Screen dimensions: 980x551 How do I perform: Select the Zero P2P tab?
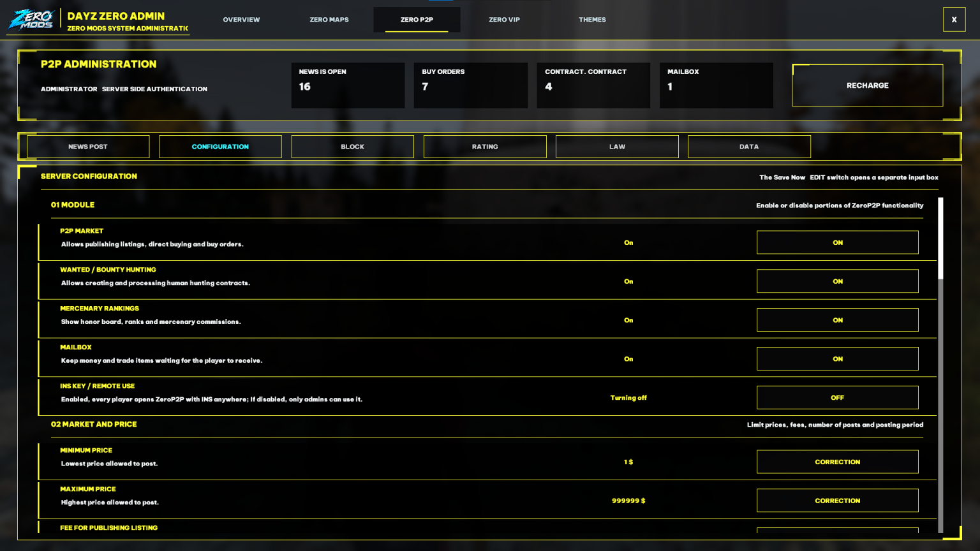(417, 20)
